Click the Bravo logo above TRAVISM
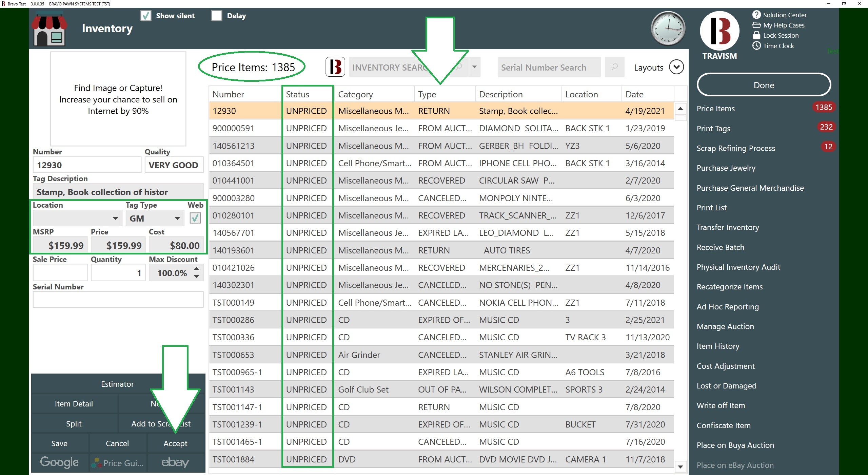Image resolution: width=868 pixels, height=475 pixels. point(719,31)
